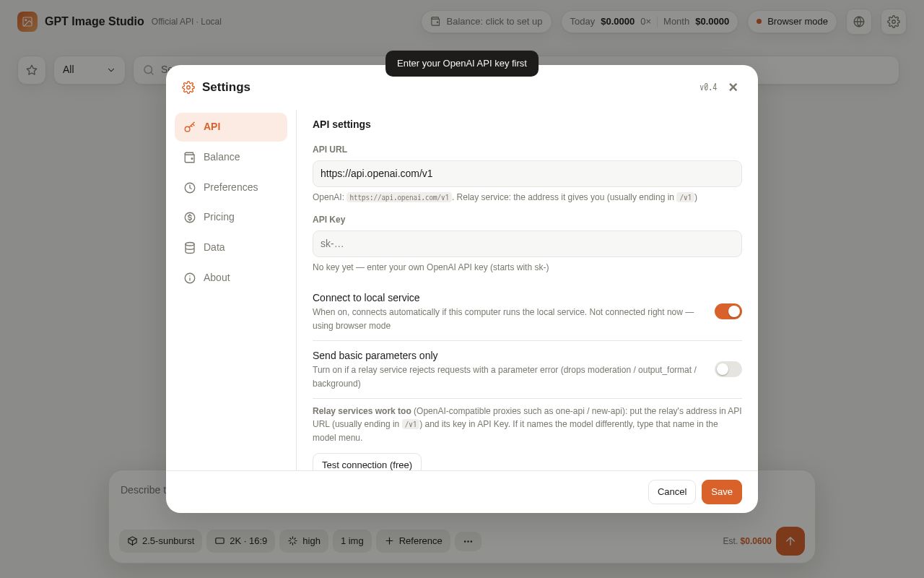
Task: Toggle the favorites star filter
Action: point(32,70)
